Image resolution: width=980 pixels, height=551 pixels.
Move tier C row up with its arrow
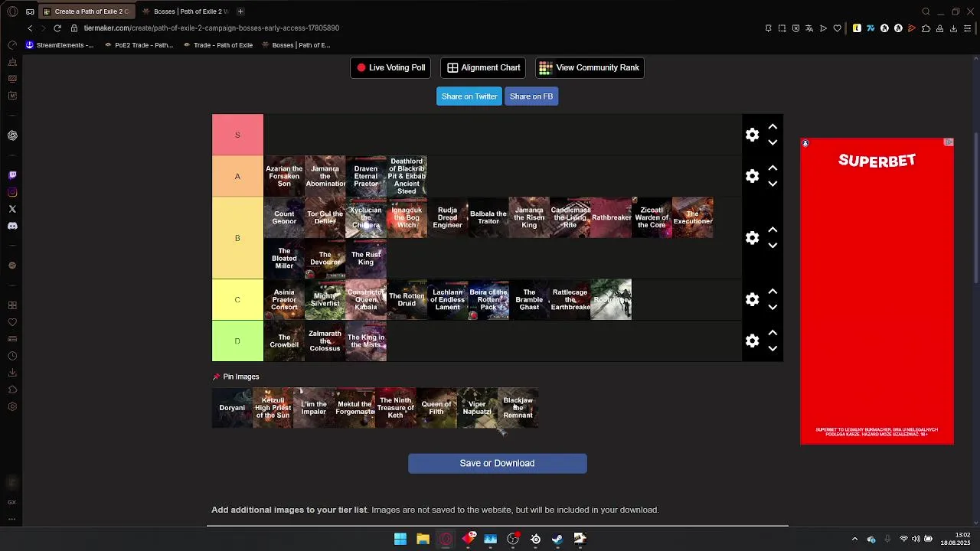773,292
